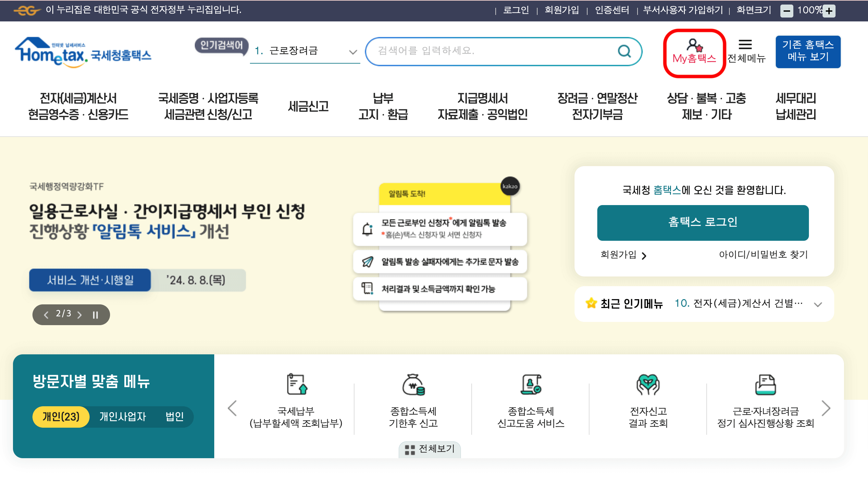Open the 납부 고지·환급 menu

coord(383,106)
